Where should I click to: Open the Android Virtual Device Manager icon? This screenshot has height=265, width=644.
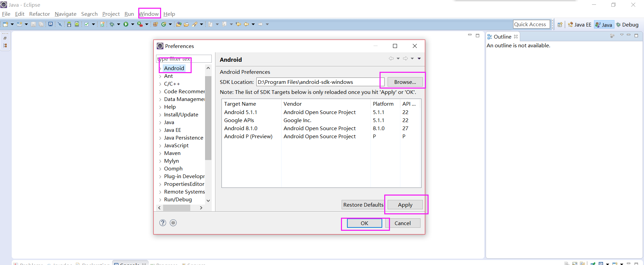(77, 24)
